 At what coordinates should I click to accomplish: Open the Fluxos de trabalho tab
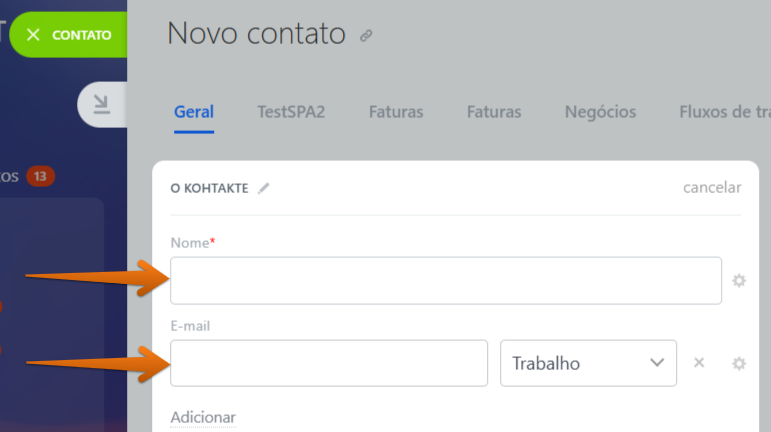coord(725,112)
